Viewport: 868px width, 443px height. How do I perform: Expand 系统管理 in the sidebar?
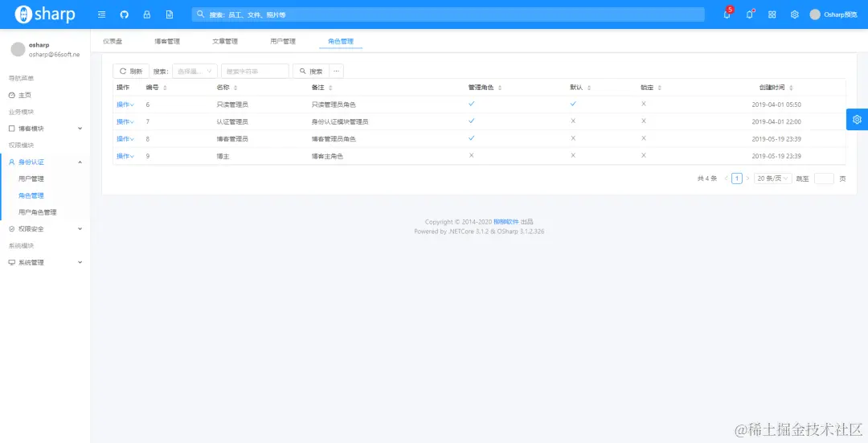(45, 262)
